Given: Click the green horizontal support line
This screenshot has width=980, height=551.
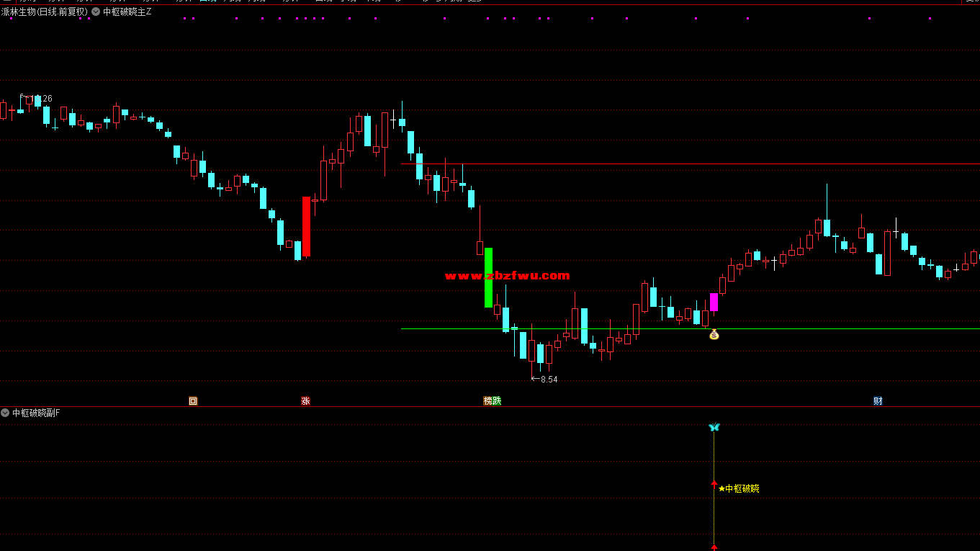Looking at the screenshot, I should [x=690, y=328].
